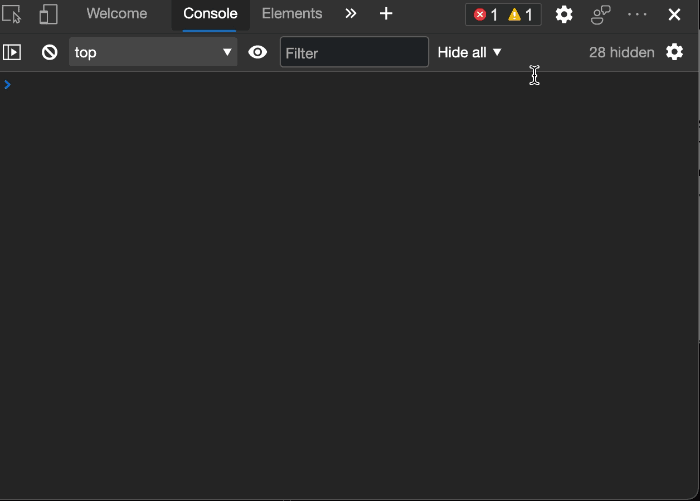Screen dimensions: 700x501
Task: Open the top JavaScript context dropdown
Action: click(x=153, y=52)
